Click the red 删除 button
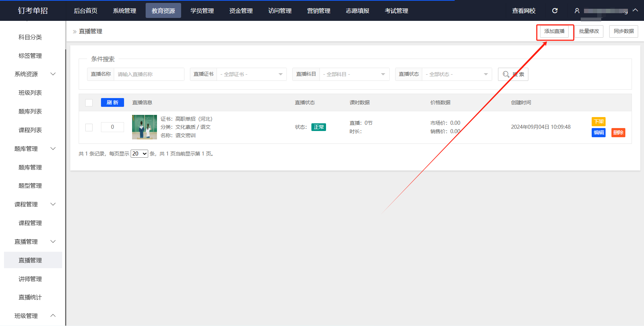 [618, 132]
